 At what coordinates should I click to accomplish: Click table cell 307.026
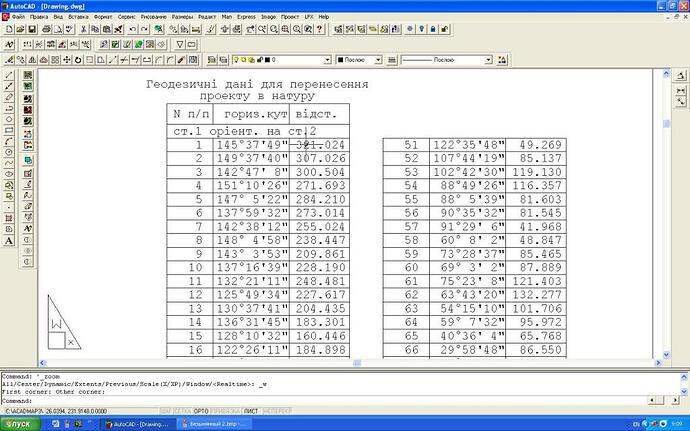(319, 158)
